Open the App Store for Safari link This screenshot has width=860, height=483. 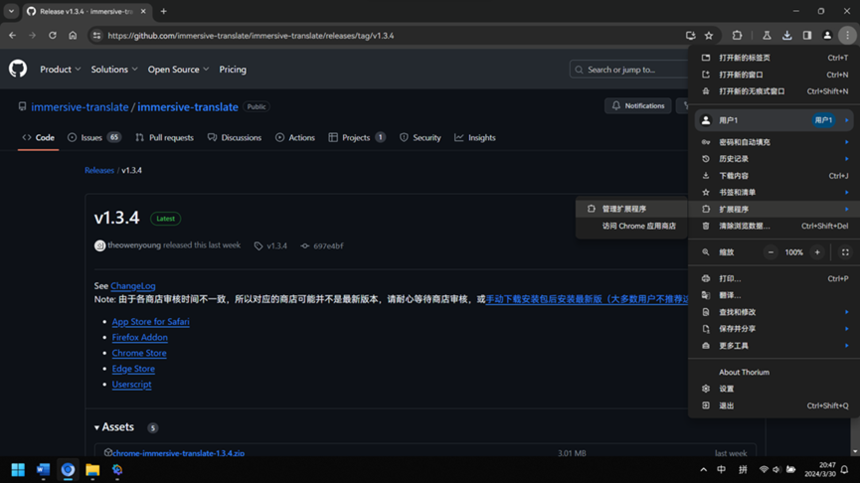pos(151,322)
